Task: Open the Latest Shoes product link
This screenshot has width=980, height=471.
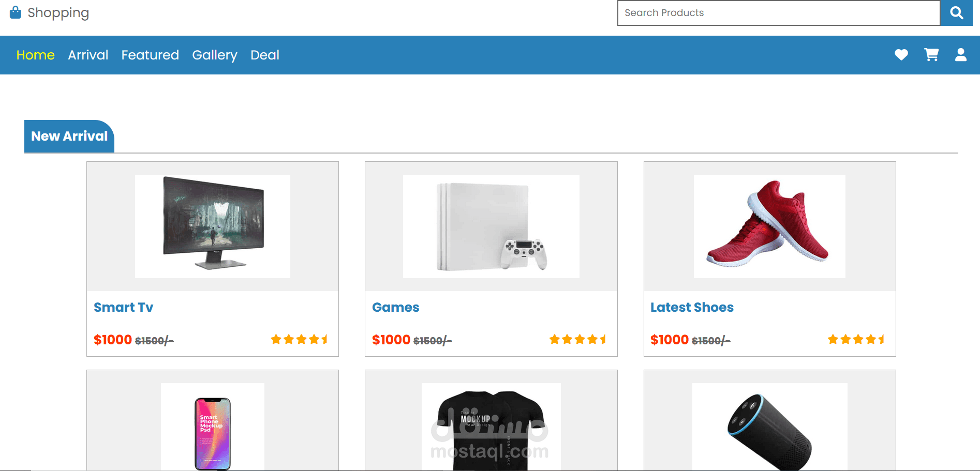Action: [x=692, y=307]
